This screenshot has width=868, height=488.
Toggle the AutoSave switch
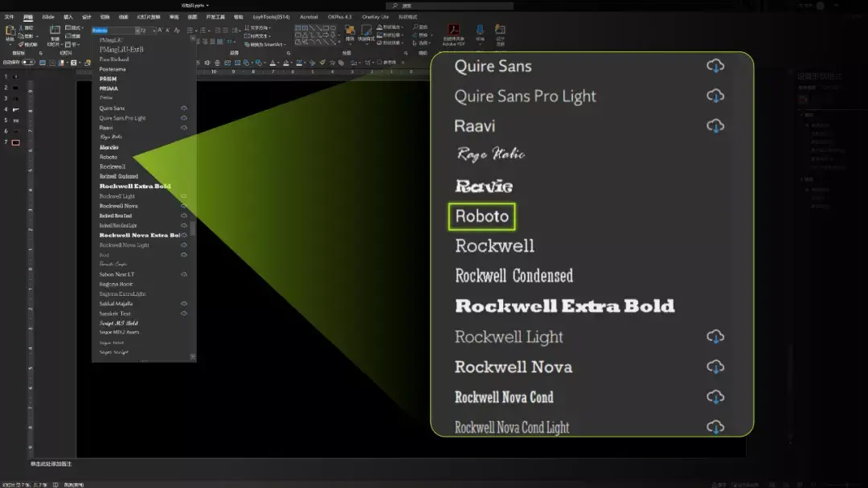coord(29,62)
